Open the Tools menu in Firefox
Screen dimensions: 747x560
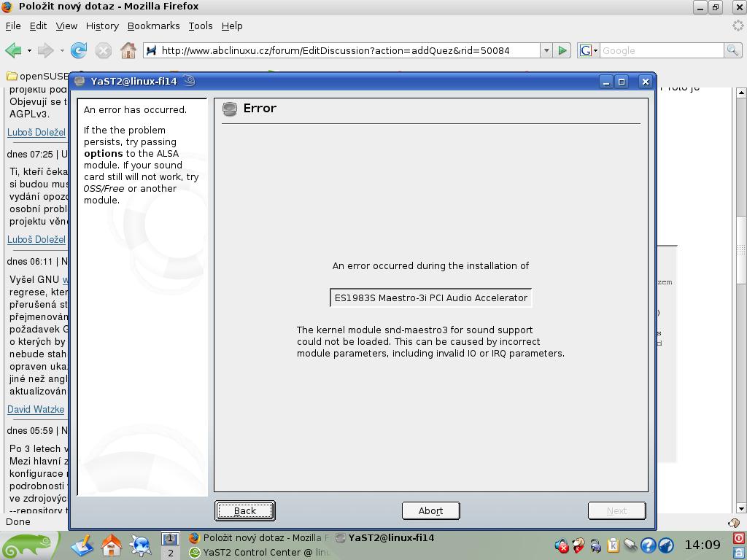pos(200,26)
